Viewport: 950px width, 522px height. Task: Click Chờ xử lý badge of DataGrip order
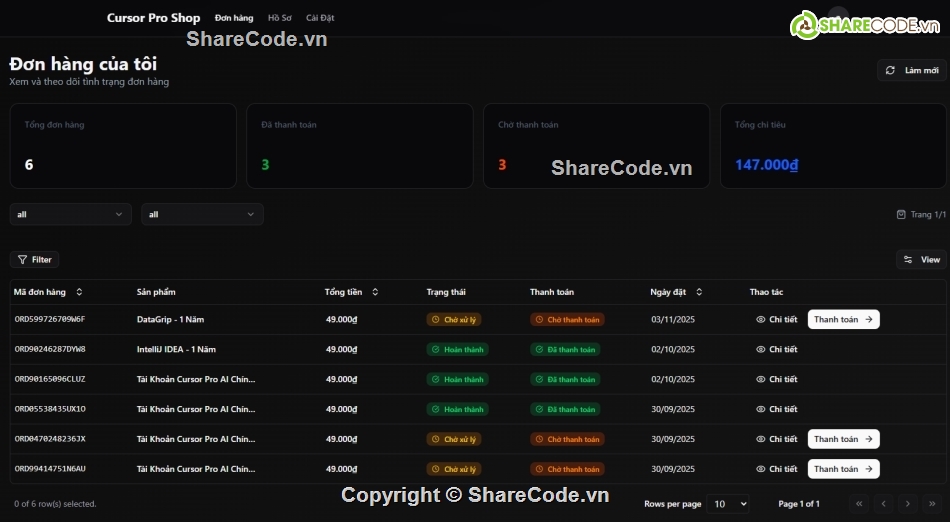[454, 319]
